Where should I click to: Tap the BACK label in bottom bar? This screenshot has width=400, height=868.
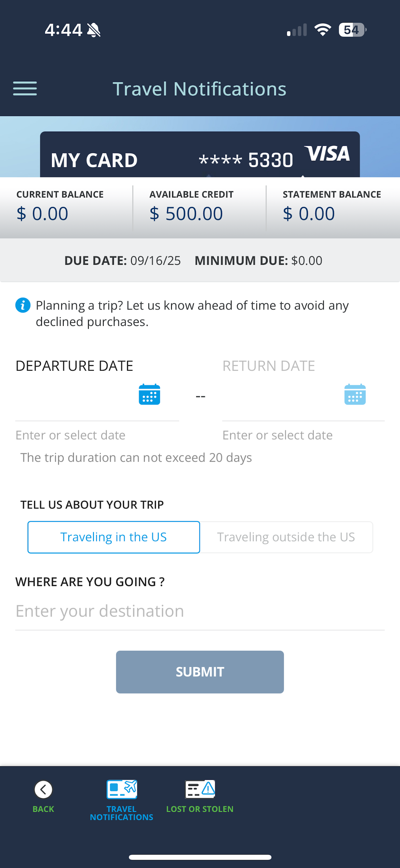coord(43,809)
